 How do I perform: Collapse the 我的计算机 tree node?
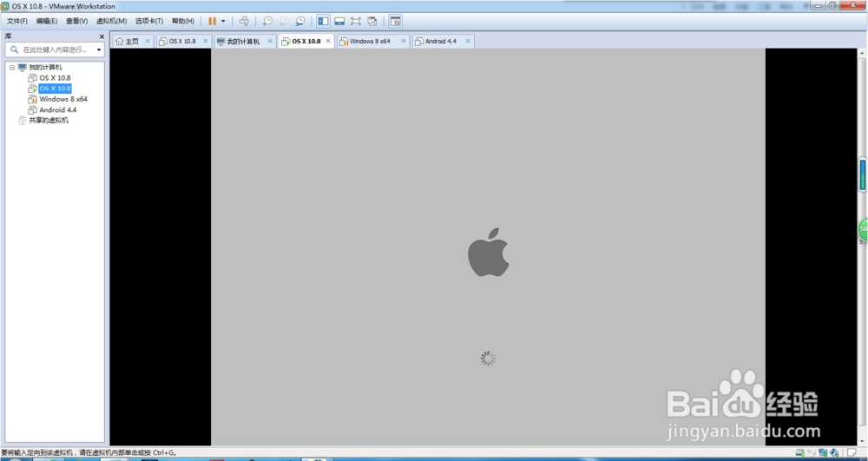pyautogui.click(x=11, y=68)
